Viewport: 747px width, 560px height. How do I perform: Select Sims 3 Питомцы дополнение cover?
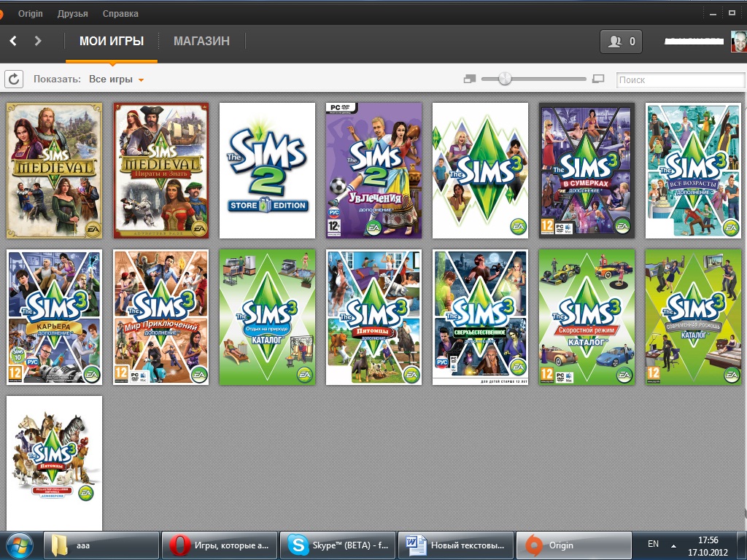tap(374, 317)
